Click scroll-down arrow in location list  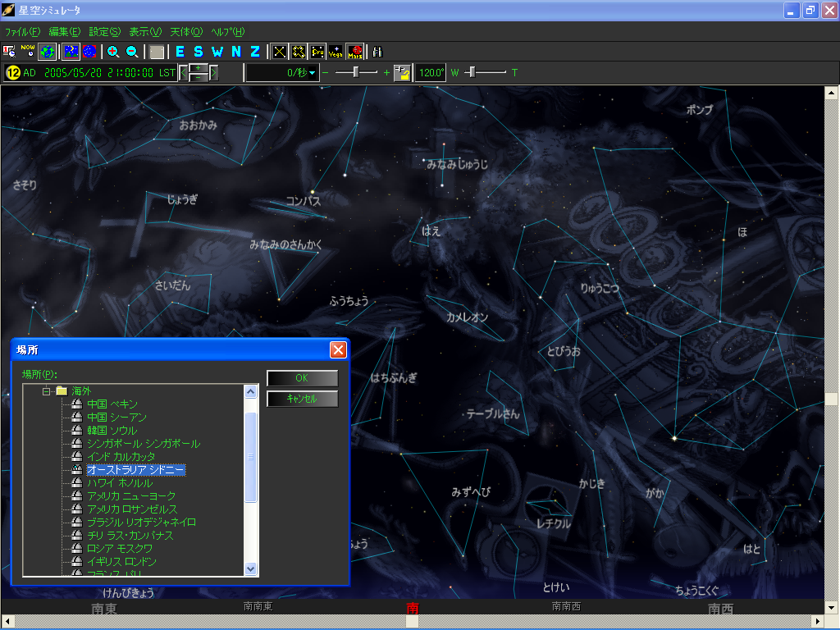click(251, 568)
